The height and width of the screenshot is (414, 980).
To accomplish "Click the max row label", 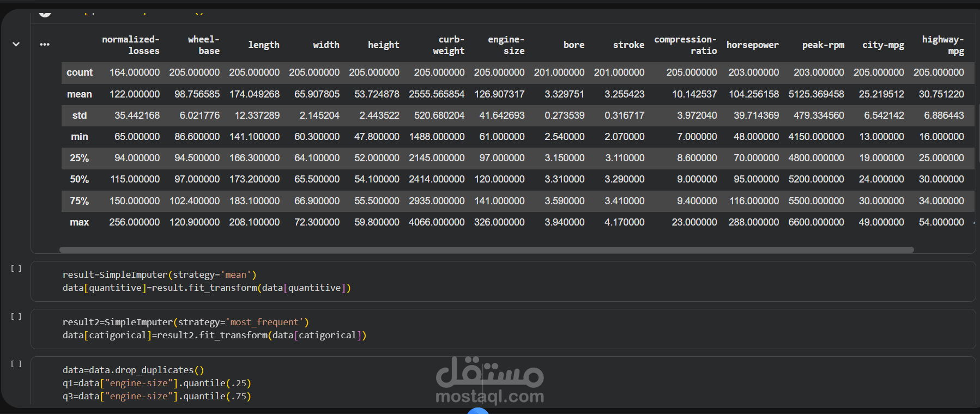I will [80, 222].
